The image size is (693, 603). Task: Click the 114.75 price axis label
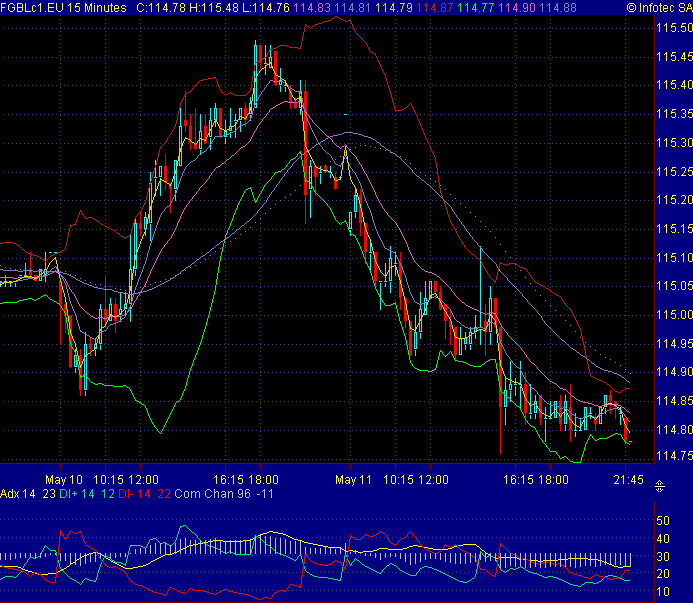coord(672,457)
